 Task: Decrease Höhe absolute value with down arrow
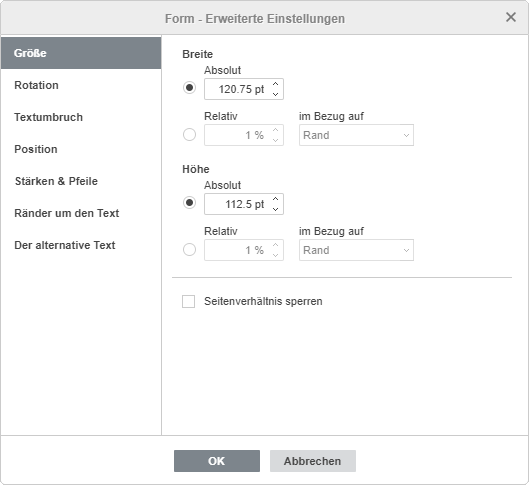275,209
